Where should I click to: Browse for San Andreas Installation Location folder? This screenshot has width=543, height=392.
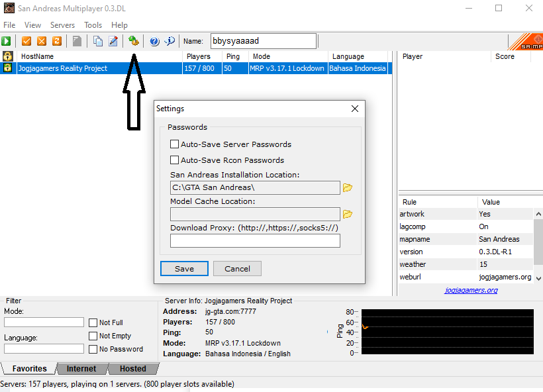click(x=348, y=187)
